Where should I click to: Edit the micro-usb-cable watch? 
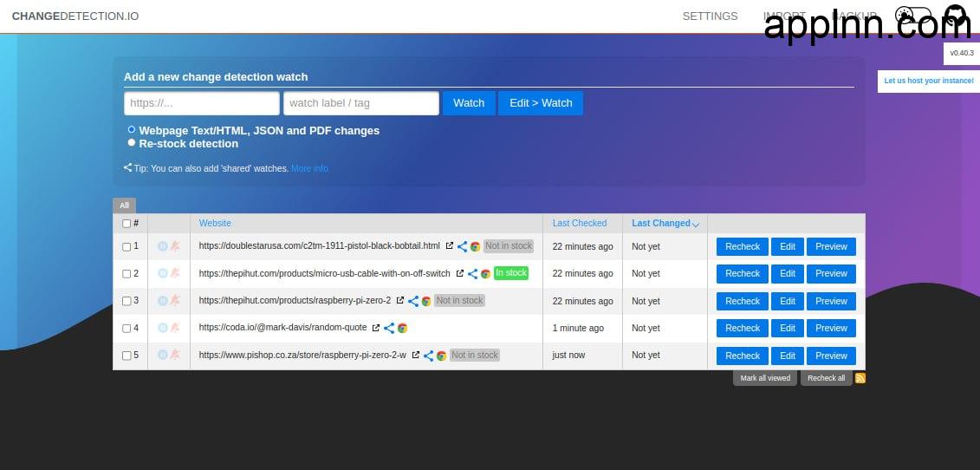788,273
